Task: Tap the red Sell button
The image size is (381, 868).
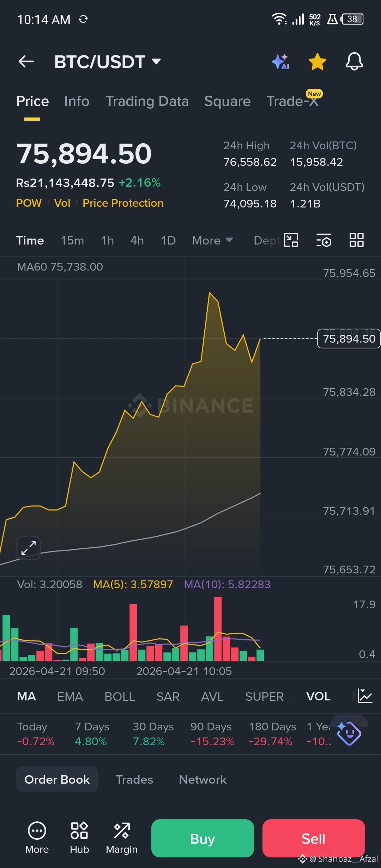Action: pos(314,838)
